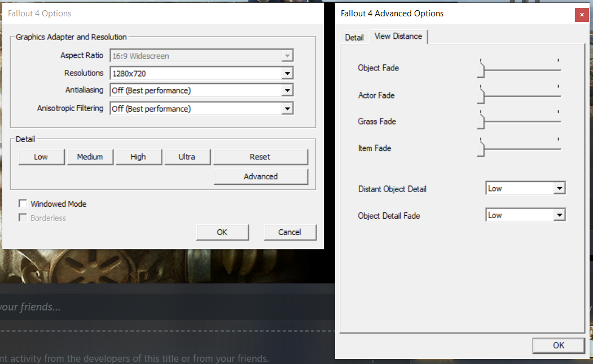The height and width of the screenshot is (364, 593).
Task: Open the Distant Object Detail dropdown
Action: click(559, 188)
